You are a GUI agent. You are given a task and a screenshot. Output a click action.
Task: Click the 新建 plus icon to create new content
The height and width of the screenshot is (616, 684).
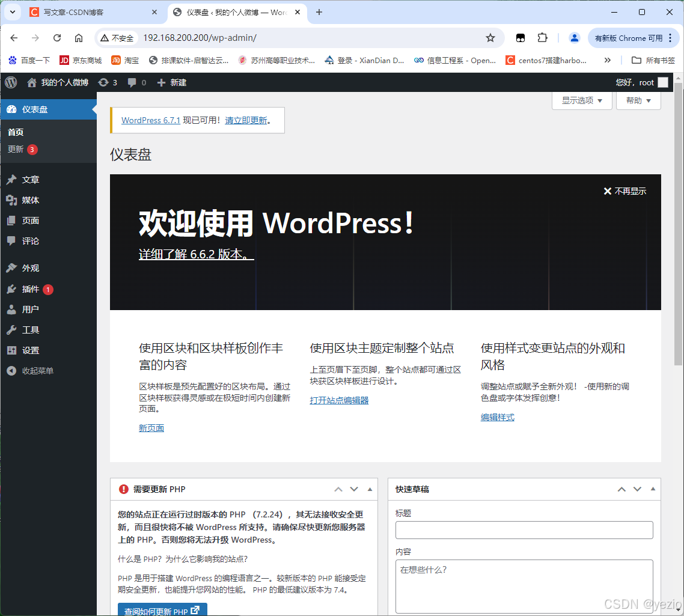(161, 82)
